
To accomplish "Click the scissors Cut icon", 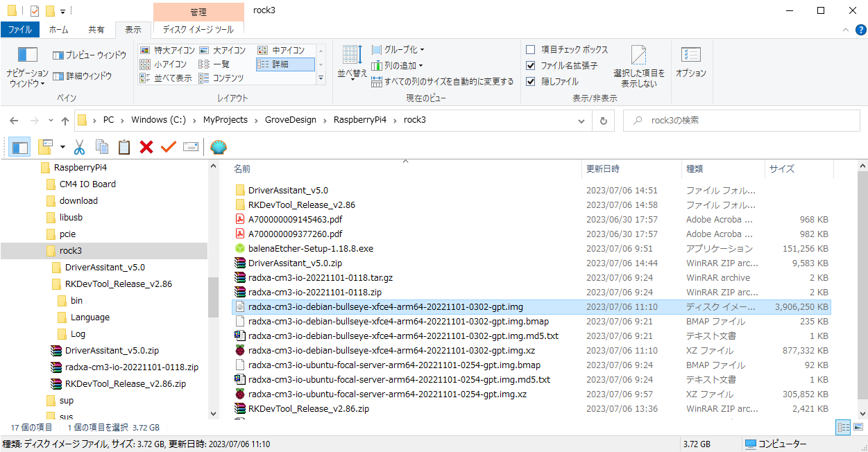I will pyautogui.click(x=79, y=147).
